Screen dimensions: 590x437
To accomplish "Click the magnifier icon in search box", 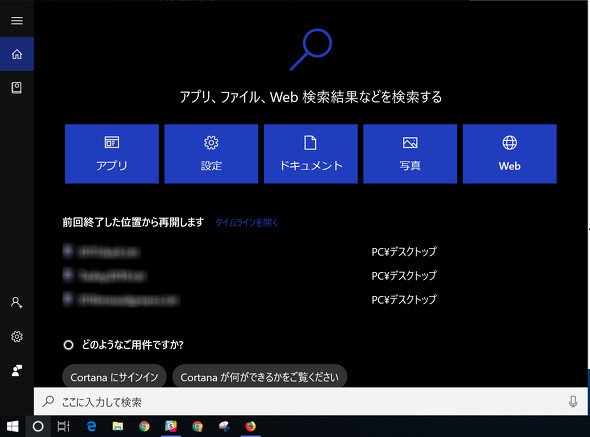I will click(x=48, y=402).
